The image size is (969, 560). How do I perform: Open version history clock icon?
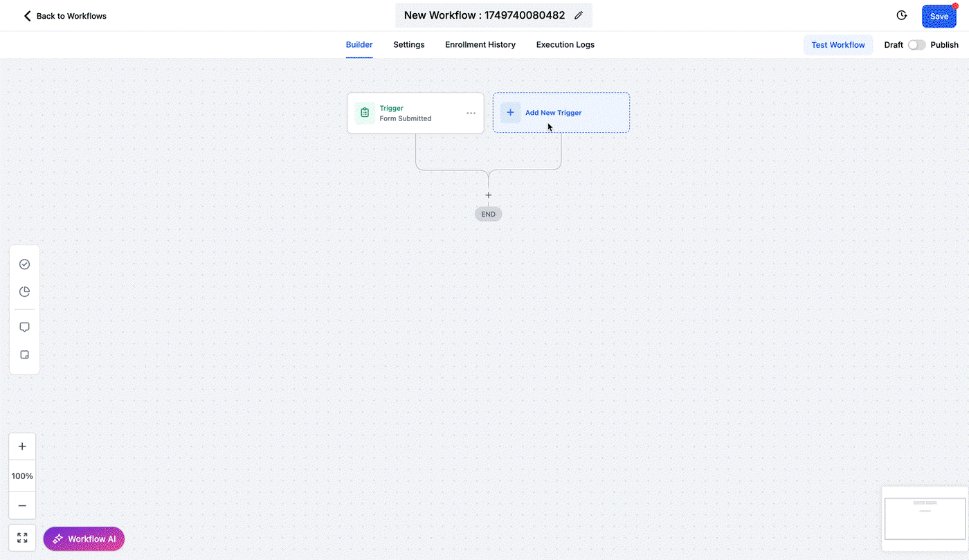point(902,15)
